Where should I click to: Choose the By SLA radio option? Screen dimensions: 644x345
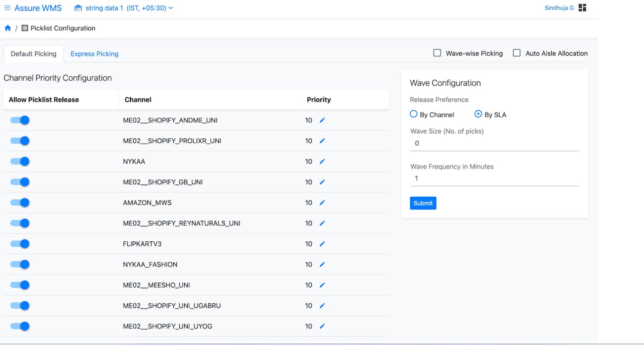[x=478, y=114]
